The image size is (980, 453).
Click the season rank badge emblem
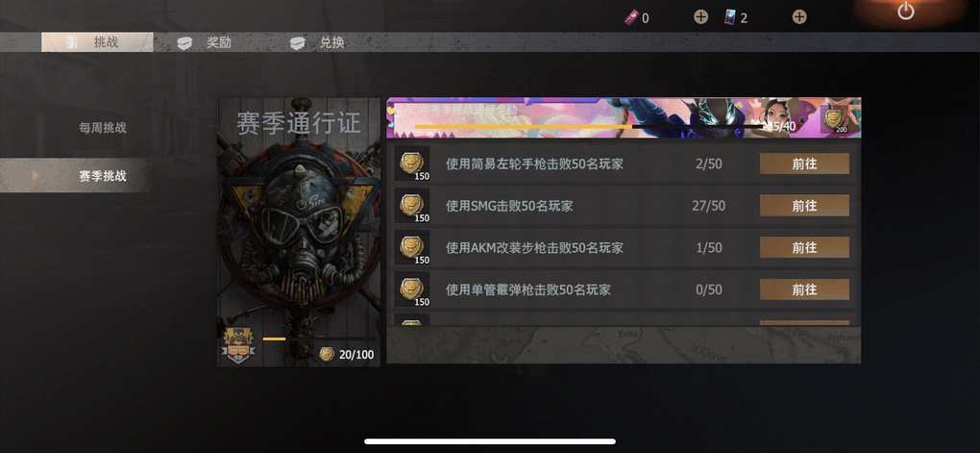[238, 346]
